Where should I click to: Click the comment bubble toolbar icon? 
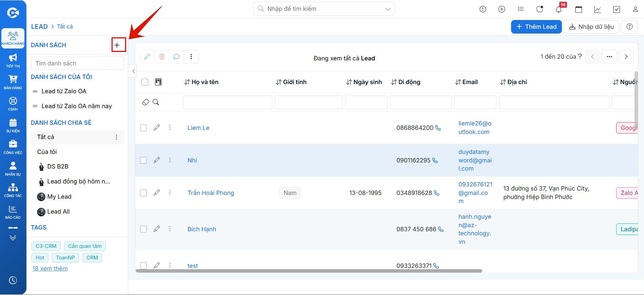tap(176, 57)
